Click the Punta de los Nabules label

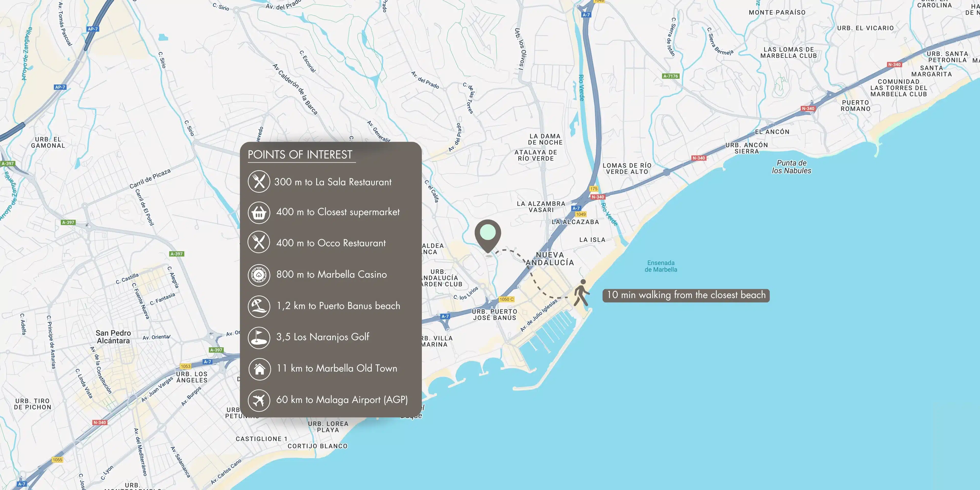(x=791, y=167)
